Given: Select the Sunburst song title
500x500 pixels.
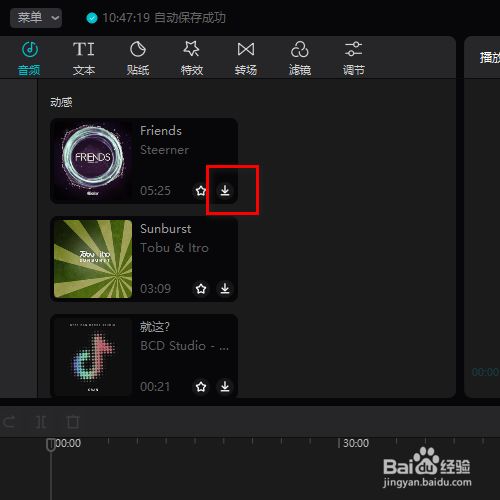Looking at the screenshot, I should click(166, 229).
